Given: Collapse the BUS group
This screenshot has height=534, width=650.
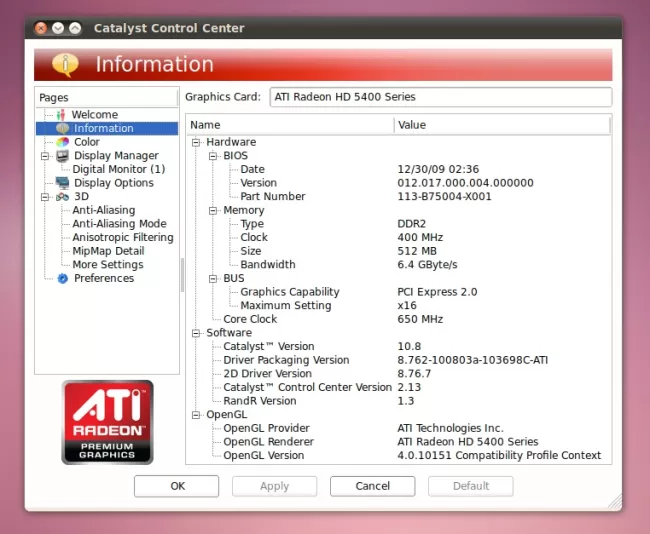Looking at the screenshot, I should 213,279.
